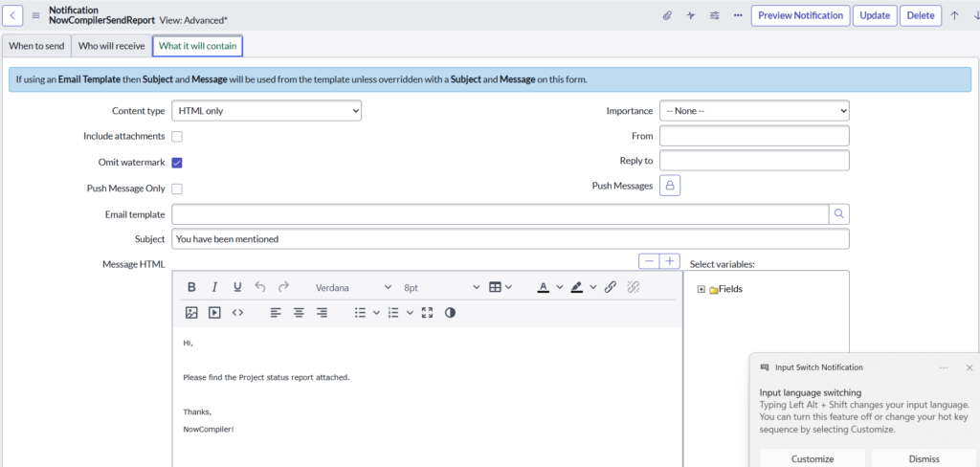
Task: Open the Content type dropdown
Action: point(266,111)
